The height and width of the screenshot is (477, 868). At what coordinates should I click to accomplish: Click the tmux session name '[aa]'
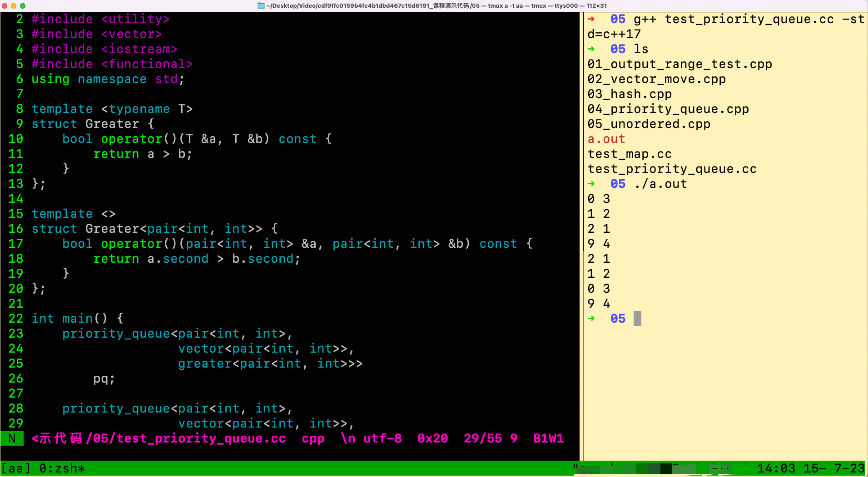[16, 468]
